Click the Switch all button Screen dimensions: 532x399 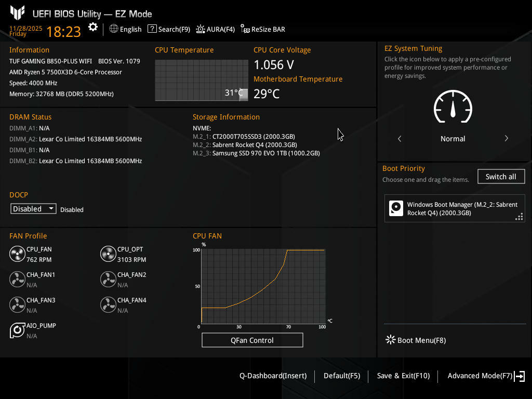501,177
